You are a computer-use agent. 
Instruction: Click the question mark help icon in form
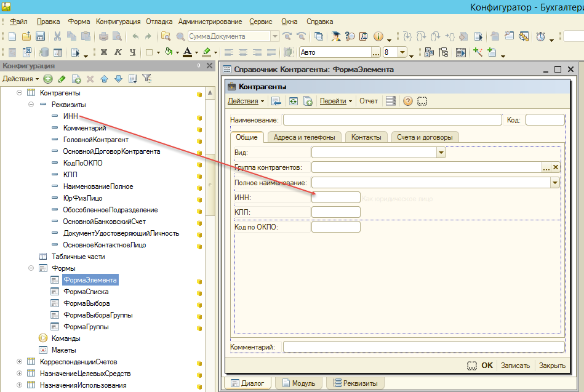coord(407,101)
